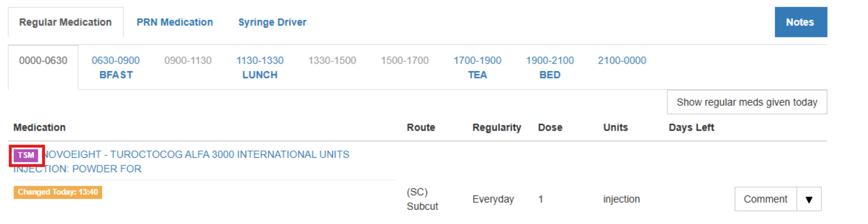Click the Medication column header

(x=39, y=128)
